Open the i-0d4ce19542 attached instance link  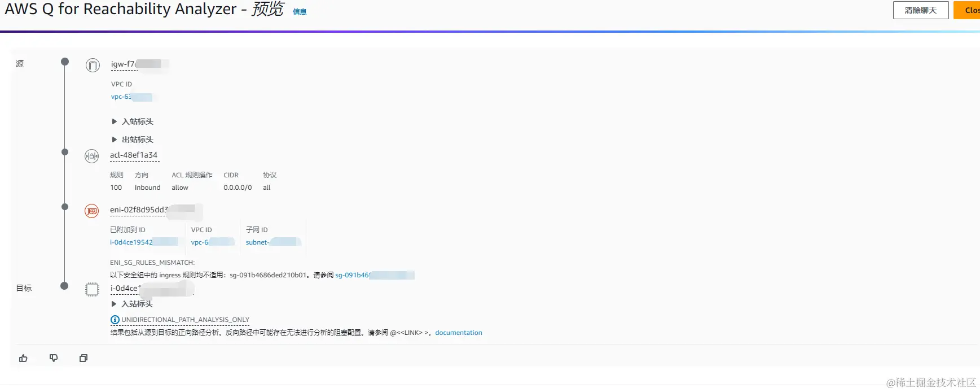click(x=143, y=242)
